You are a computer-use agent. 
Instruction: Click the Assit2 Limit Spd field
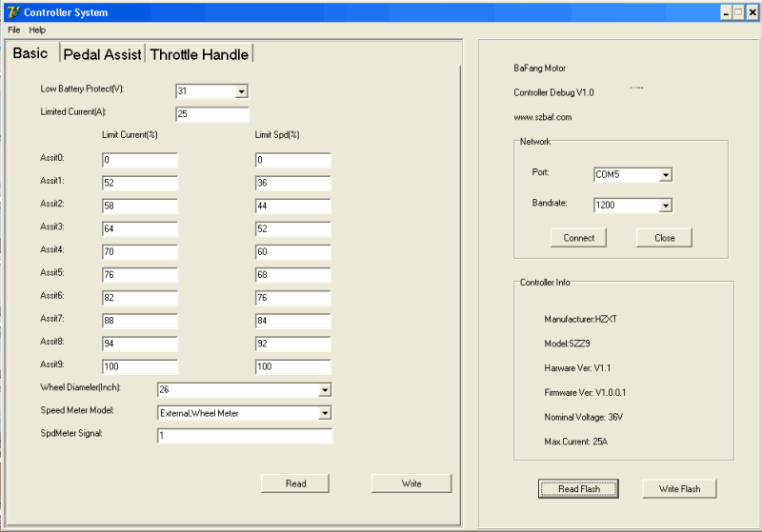pos(293,206)
